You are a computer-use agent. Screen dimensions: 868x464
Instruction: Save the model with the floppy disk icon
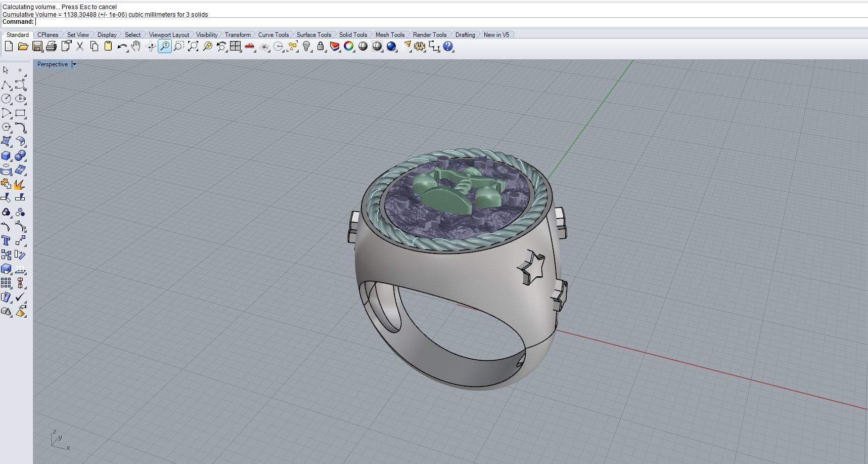(37, 47)
